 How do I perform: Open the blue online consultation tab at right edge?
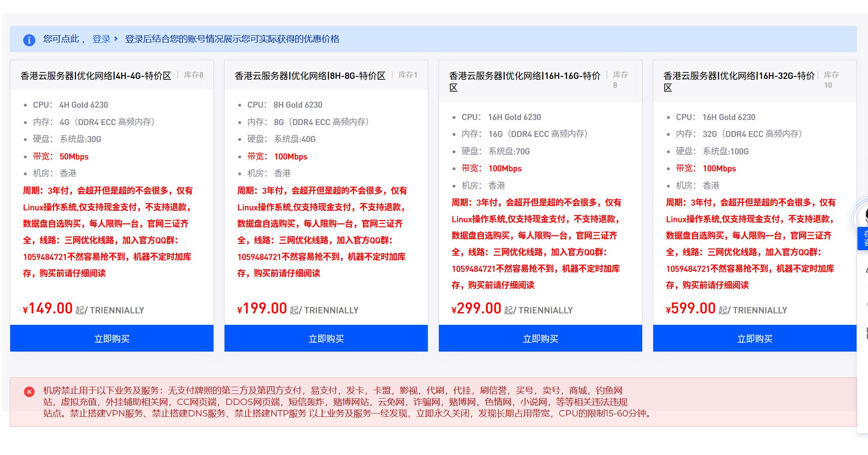[x=863, y=239]
